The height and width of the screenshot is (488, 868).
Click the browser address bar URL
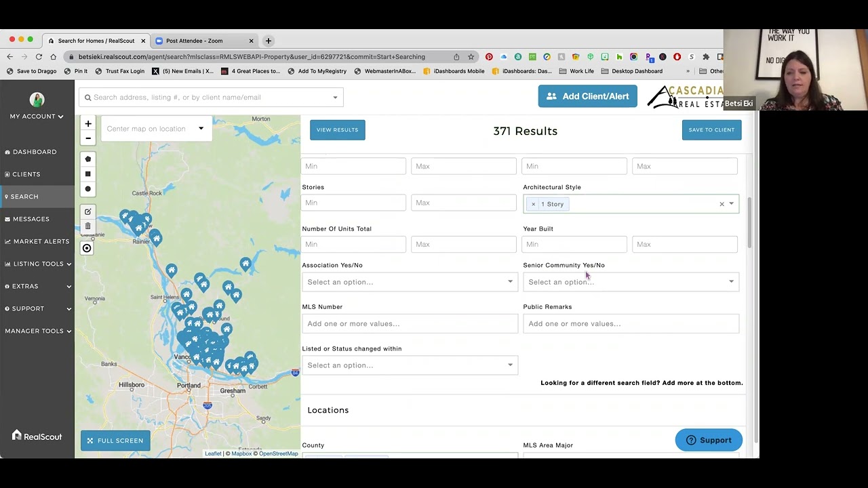(252, 57)
